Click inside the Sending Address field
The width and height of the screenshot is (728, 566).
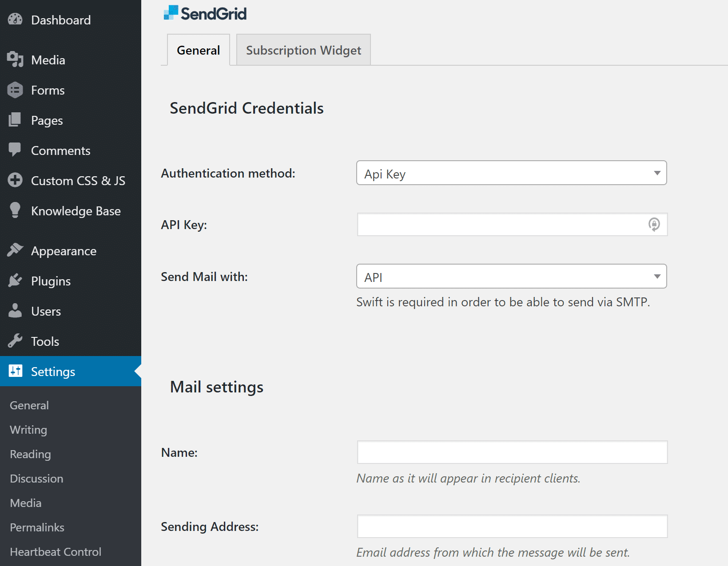[x=511, y=526]
